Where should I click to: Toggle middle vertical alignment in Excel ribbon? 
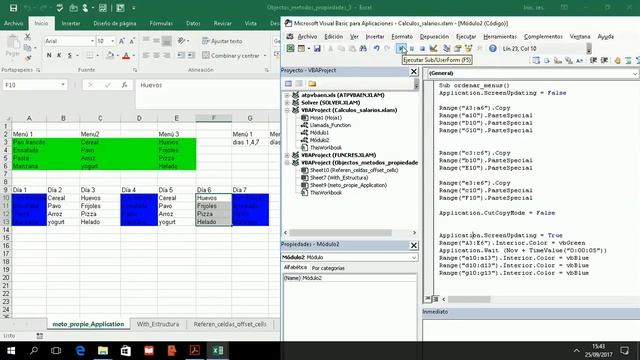pos(156,41)
